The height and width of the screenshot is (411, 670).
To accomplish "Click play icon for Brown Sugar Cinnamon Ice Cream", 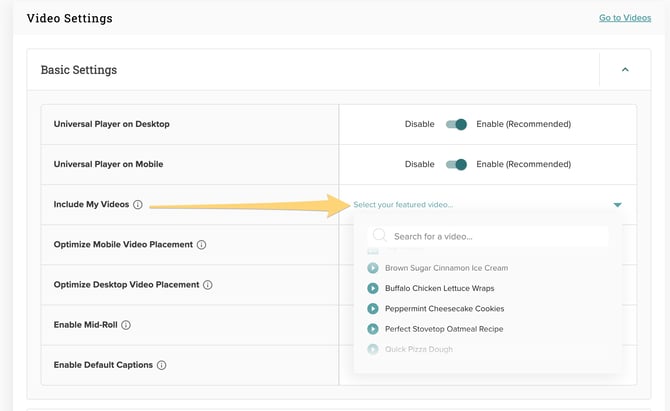I will point(373,268).
